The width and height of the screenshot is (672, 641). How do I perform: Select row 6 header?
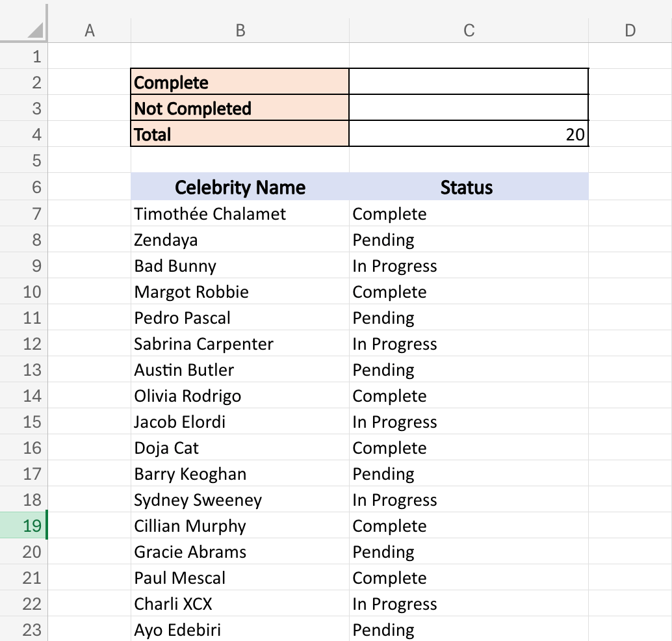point(23,187)
